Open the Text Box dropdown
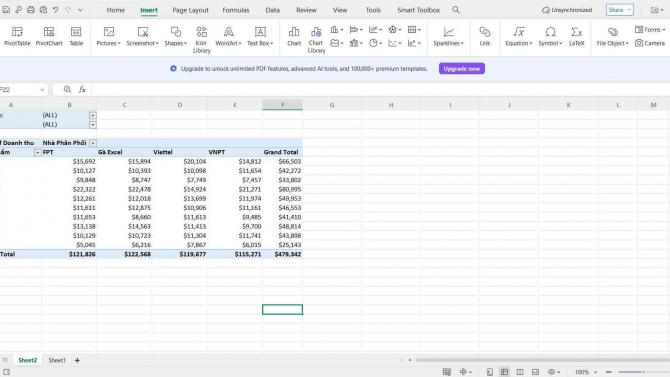This screenshot has width=670, height=377. (260, 36)
